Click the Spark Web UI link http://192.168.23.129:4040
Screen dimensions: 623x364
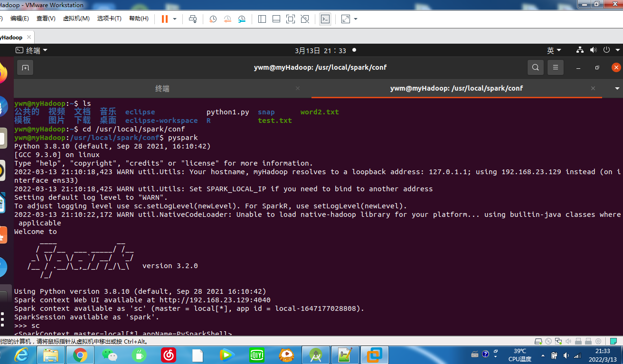tap(215, 300)
